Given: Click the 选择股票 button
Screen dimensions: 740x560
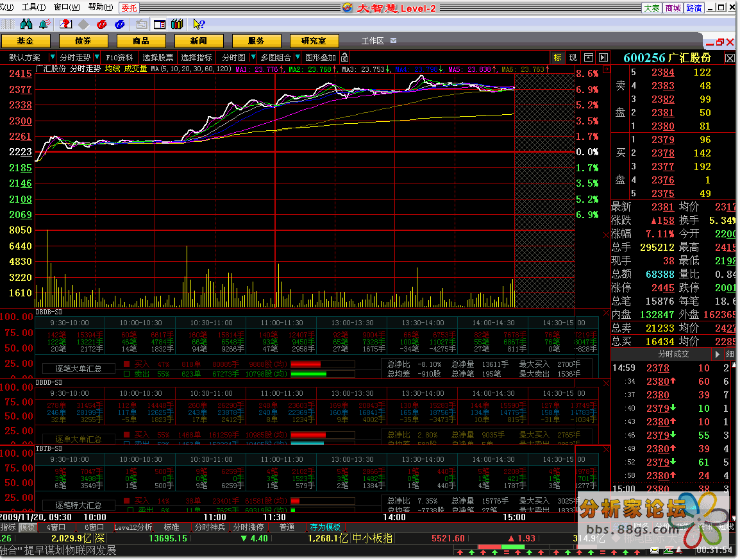Looking at the screenshot, I should tap(158, 58).
